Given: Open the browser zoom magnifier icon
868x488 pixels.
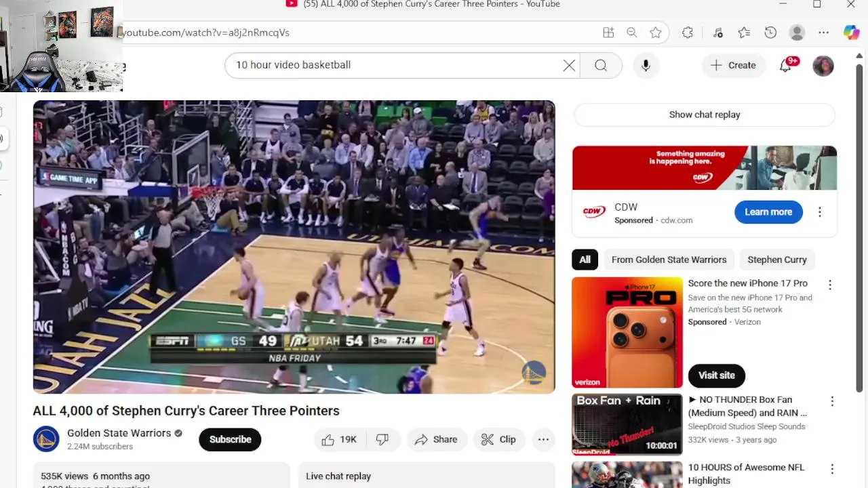Looking at the screenshot, I should click(x=631, y=33).
